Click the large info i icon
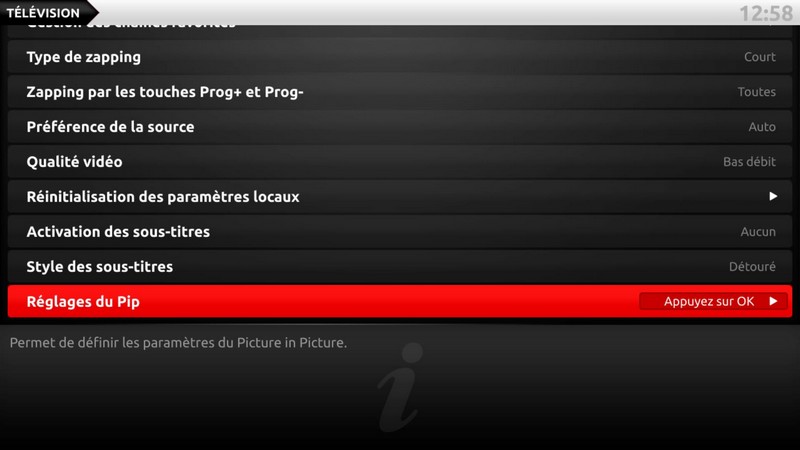 click(x=401, y=386)
